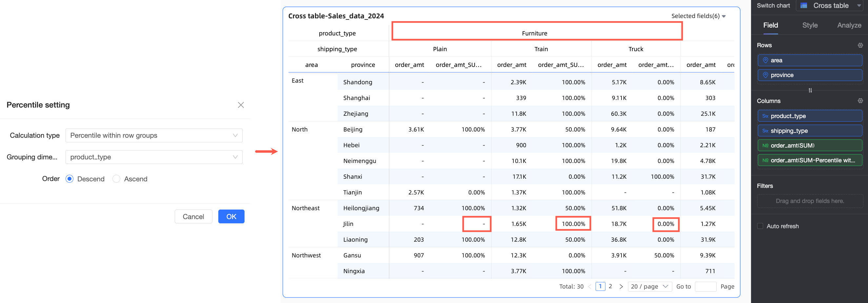Viewport: 868px width, 303px height.
Task: Click the Heilongjiang row label
Action: click(x=361, y=208)
